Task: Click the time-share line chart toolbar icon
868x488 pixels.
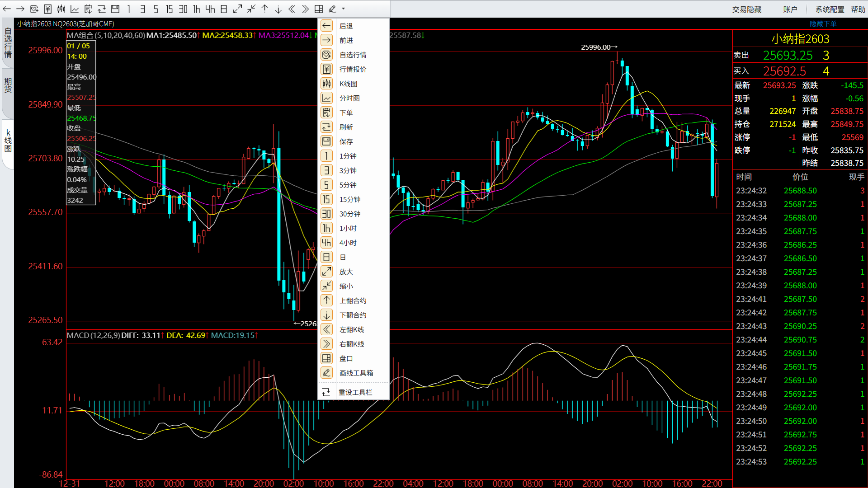Action: (x=75, y=9)
